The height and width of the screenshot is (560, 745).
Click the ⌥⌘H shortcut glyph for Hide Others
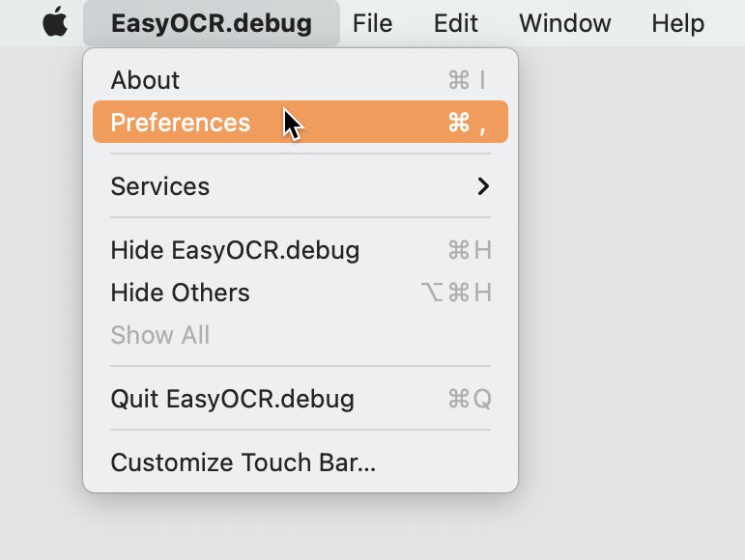click(456, 293)
